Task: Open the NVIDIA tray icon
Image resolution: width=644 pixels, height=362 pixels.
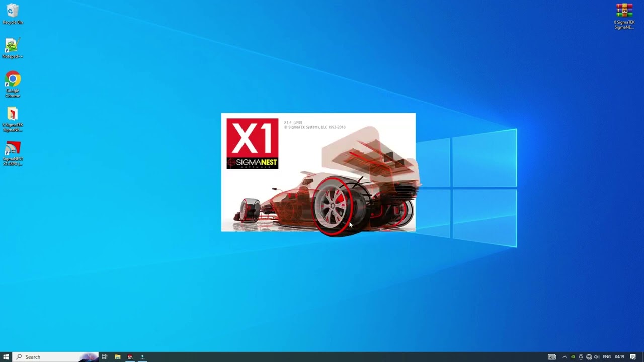Action: pos(573,357)
